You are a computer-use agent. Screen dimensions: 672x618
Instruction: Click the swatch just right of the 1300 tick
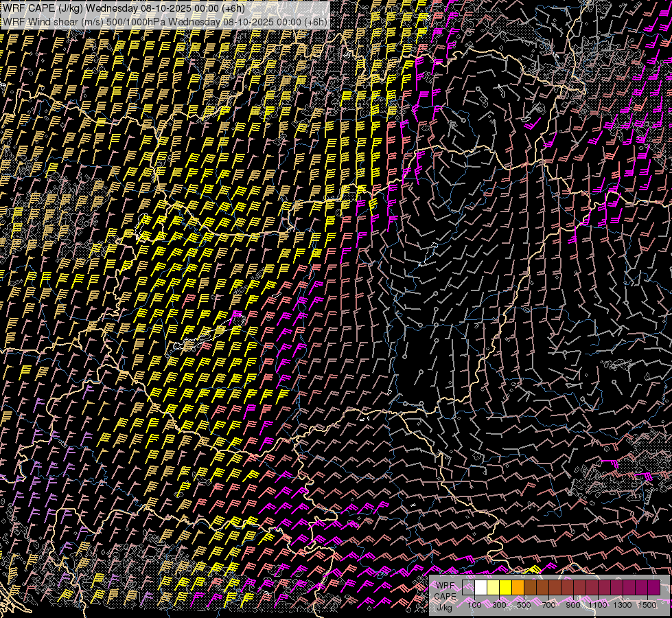coord(629,588)
